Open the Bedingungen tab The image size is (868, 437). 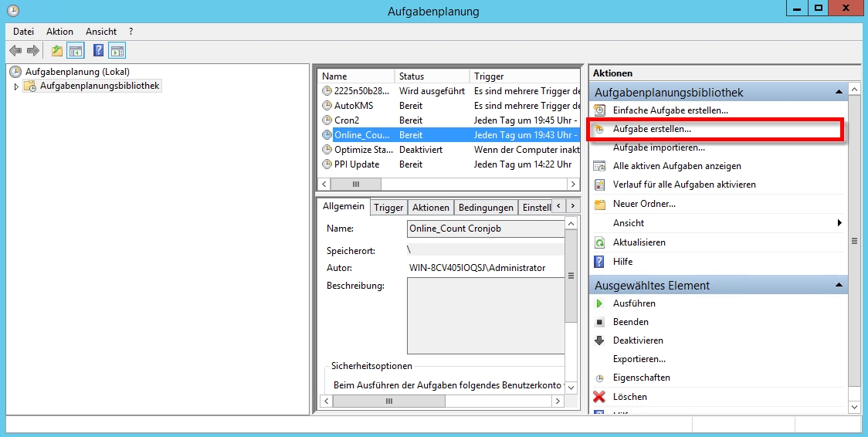[485, 208]
